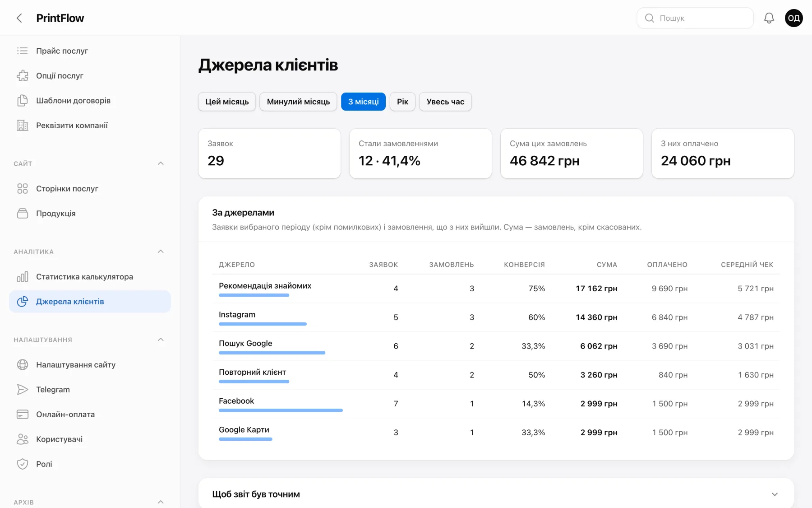This screenshot has width=812, height=508.
Task: Select the Увесь час period tab
Action: tap(445, 102)
